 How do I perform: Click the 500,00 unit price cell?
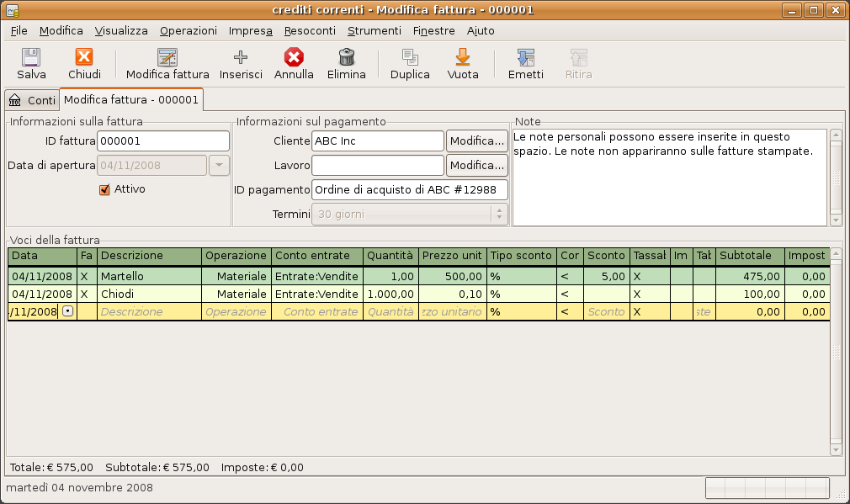point(453,276)
